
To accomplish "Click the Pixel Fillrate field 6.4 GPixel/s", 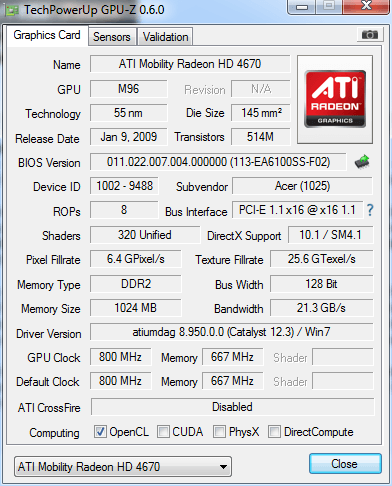I will (136, 259).
